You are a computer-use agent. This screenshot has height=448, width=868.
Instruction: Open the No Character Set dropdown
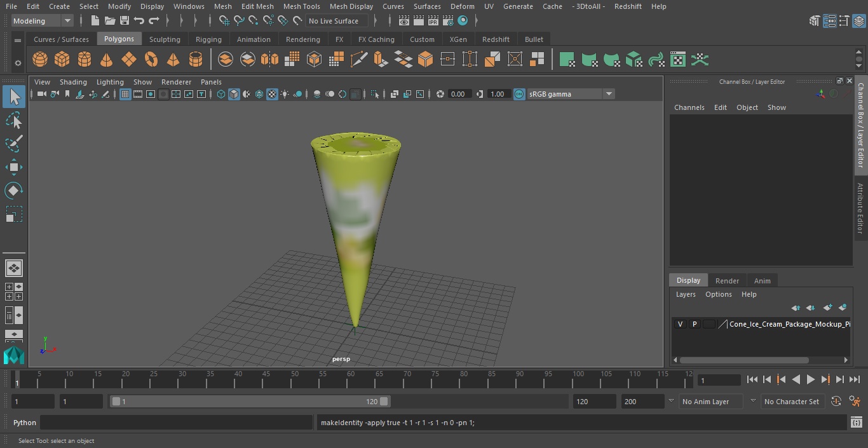(792, 402)
